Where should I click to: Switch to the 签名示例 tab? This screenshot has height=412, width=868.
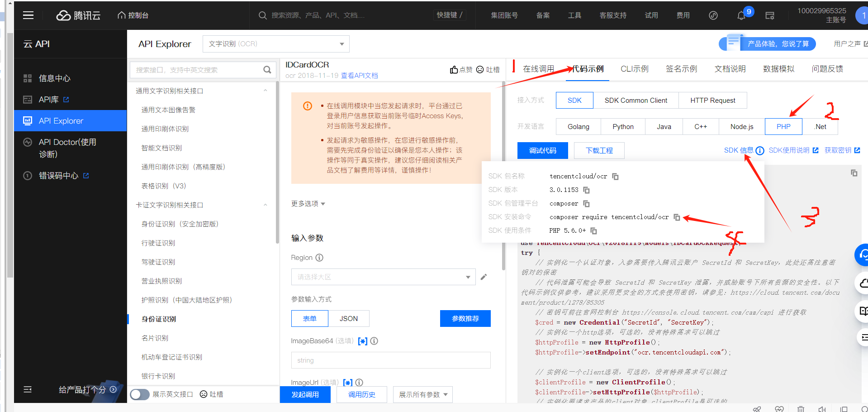tap(681, 69)
